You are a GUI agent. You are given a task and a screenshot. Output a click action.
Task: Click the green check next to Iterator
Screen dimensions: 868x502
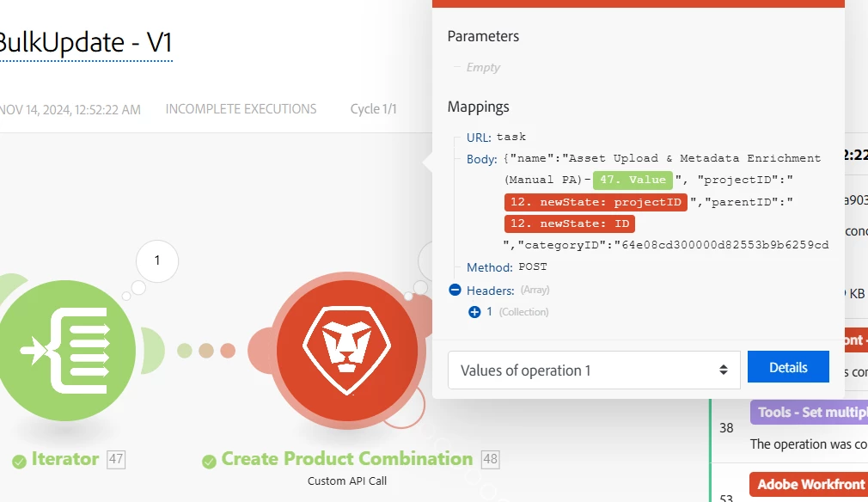tap(20, 462)
